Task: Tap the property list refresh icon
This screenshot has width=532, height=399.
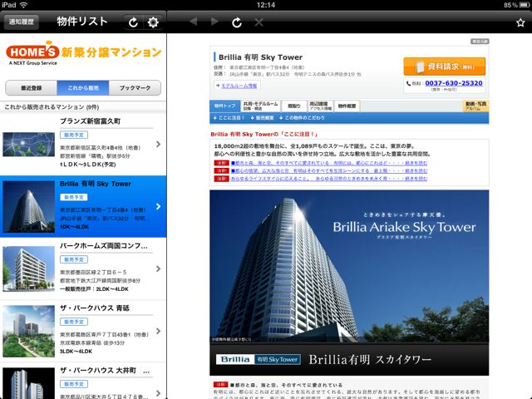Action: (x=133, y=22)
